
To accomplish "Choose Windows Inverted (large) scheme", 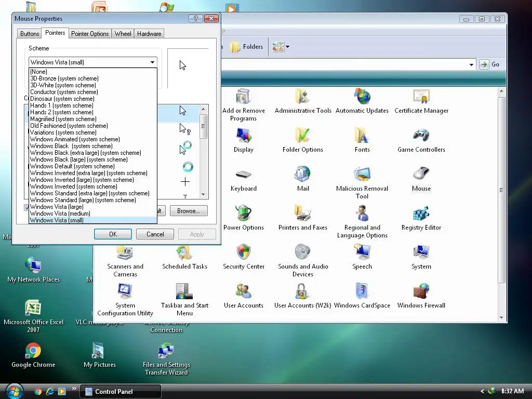I will pyautogui.click(x=93, y=180).
